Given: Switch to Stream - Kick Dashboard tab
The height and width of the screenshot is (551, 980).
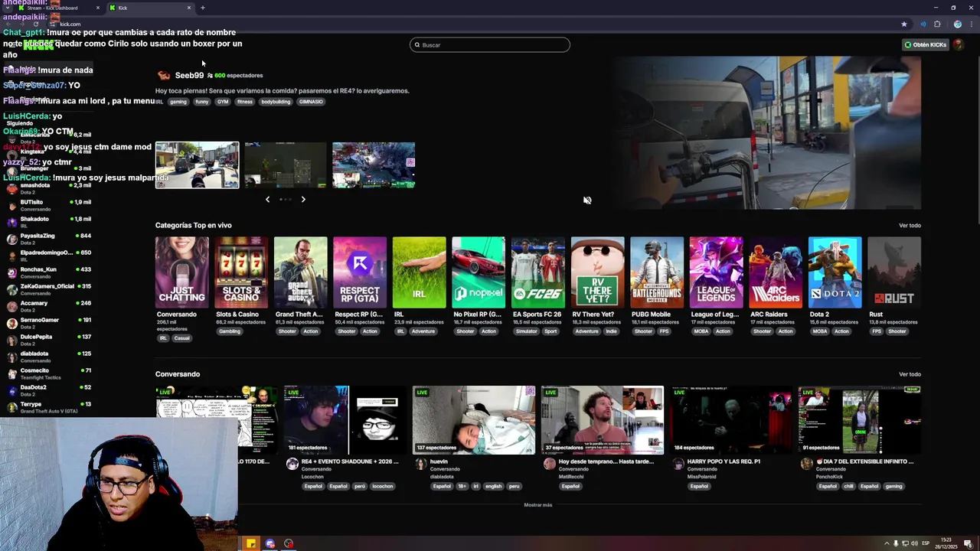Looking at the screenshot, I should point(60,8).
